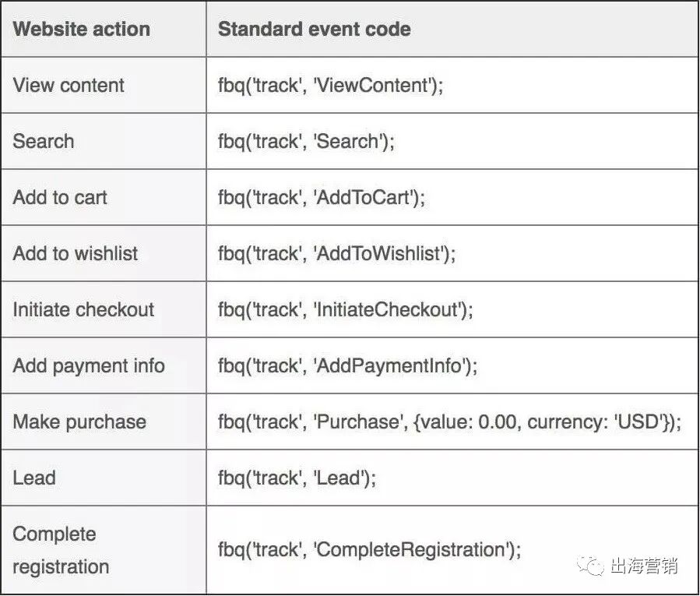The height and width of the screenshot is (596, 700).
Task: Click the "Add to cart" cell
Action: (60, 197)
